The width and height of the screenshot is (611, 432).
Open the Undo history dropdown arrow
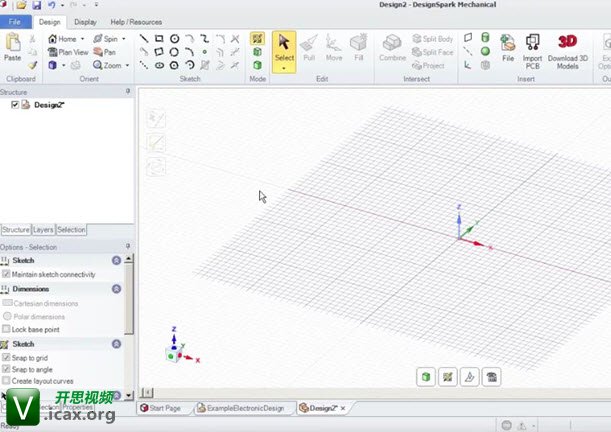[x=62, y=5]
